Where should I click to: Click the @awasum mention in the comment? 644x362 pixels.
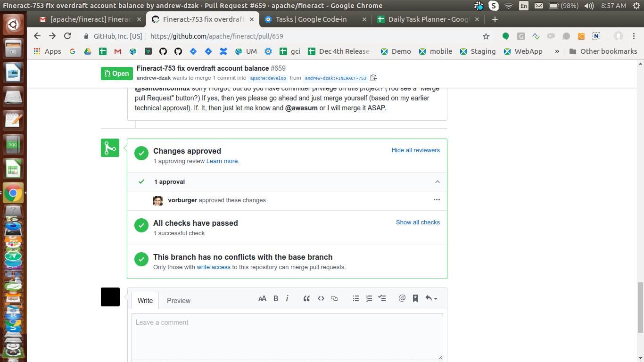(301, 108)
